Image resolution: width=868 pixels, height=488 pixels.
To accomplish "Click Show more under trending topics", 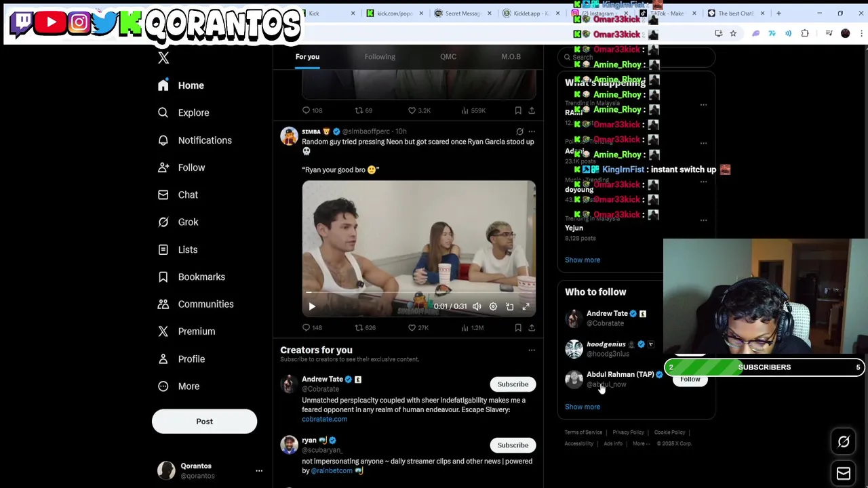I will [x=583, y=260].
